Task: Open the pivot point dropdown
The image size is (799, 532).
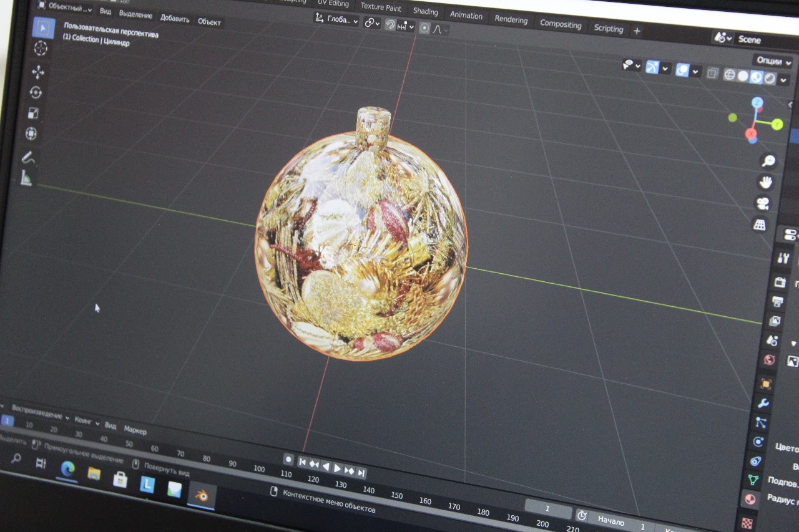Action: (372, 23)
